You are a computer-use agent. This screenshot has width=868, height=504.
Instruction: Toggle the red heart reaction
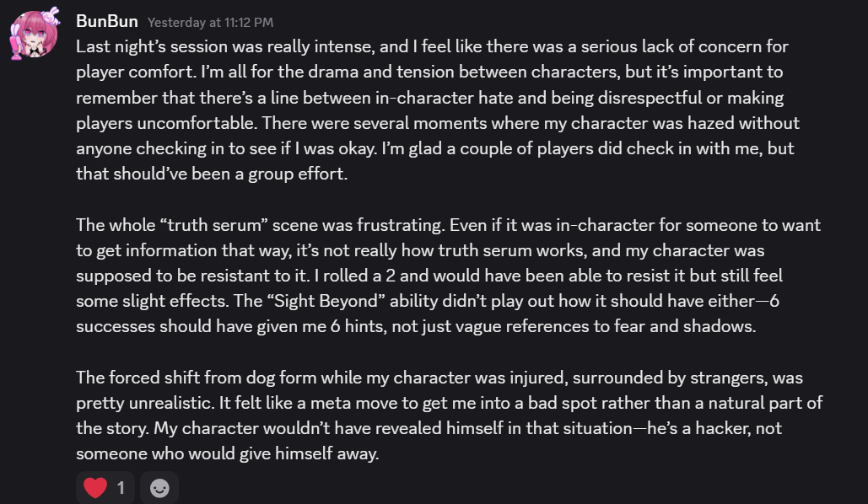coord(105,487)
